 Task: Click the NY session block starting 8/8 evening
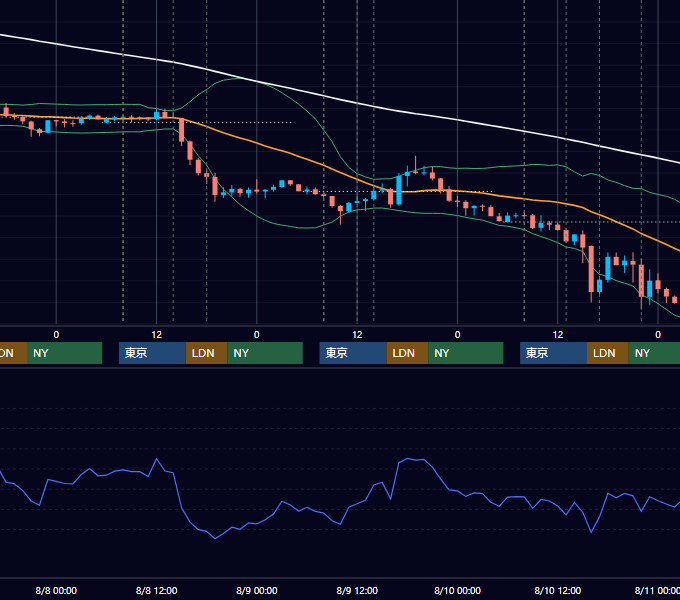pyautogui.click(x=265, y=353)
